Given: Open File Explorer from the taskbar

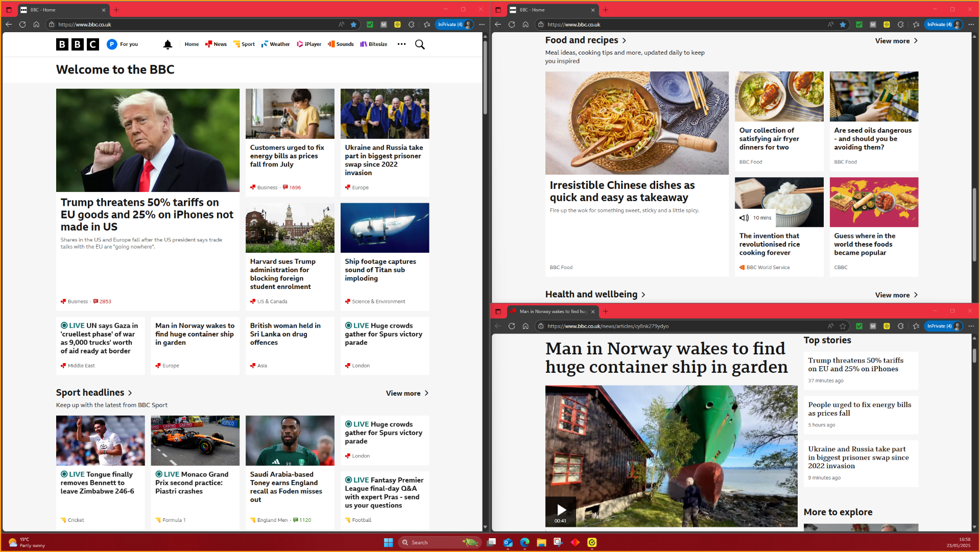Looking at the screenshot, I should [541, 542].
